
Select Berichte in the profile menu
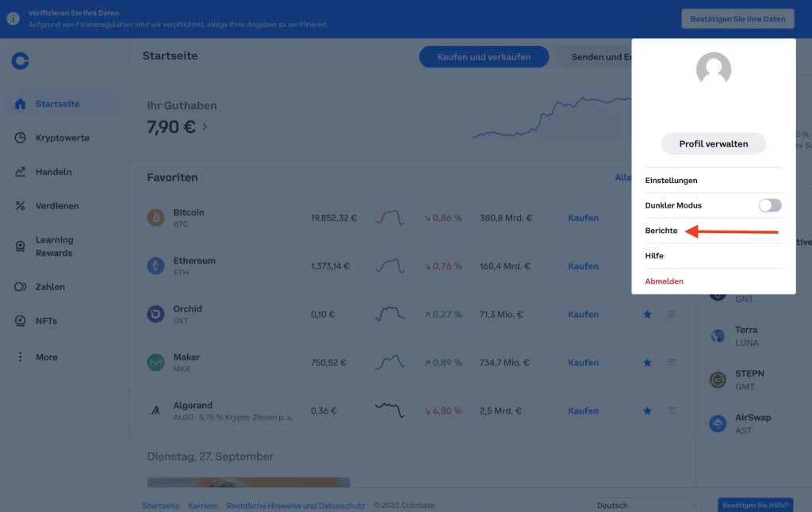tap(661, 231)
